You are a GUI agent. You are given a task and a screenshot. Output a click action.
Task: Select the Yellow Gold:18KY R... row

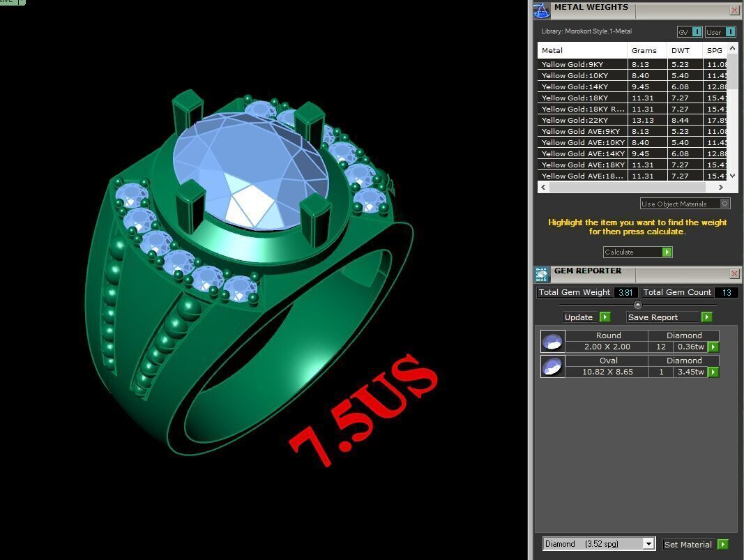click(632, 109)
